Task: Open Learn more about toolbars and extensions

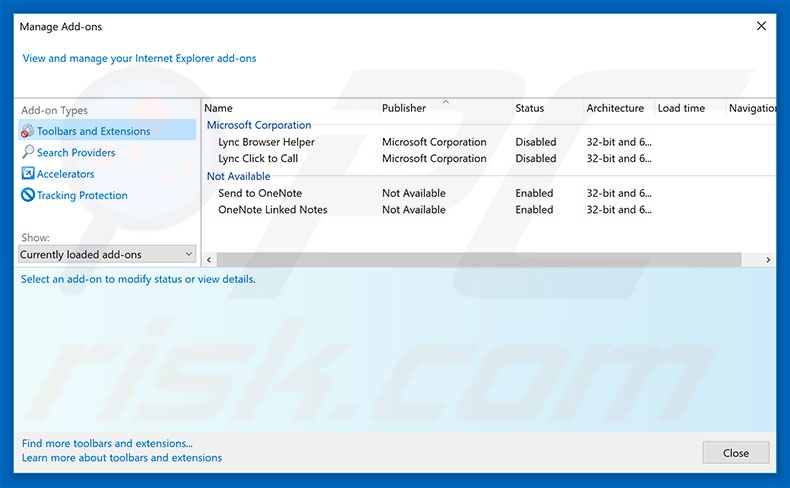Action: tap(121, 457)
